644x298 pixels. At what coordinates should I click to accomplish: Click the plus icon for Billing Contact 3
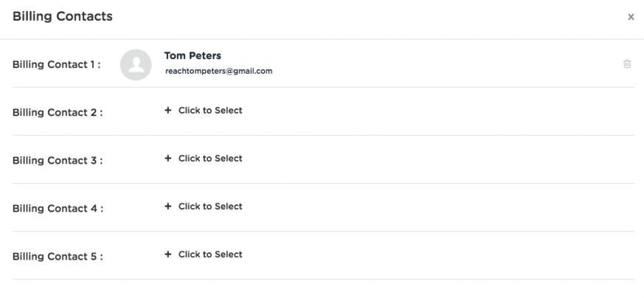pyautogui.click(x=167, y=158)
